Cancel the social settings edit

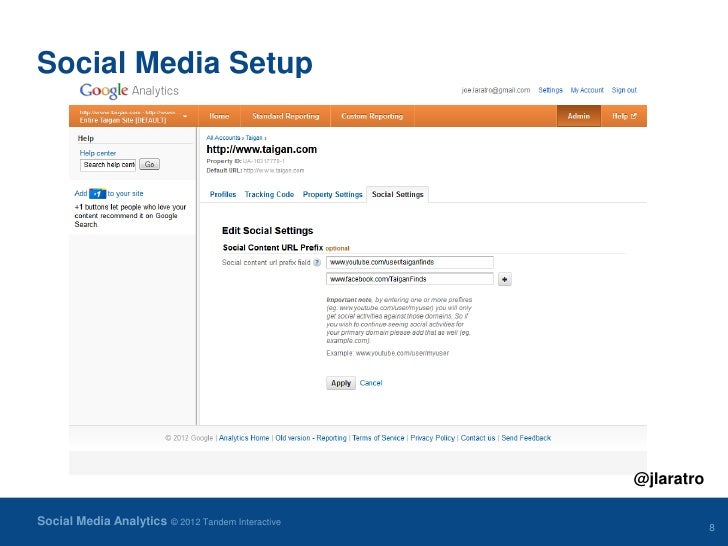[x=370, y=383]
